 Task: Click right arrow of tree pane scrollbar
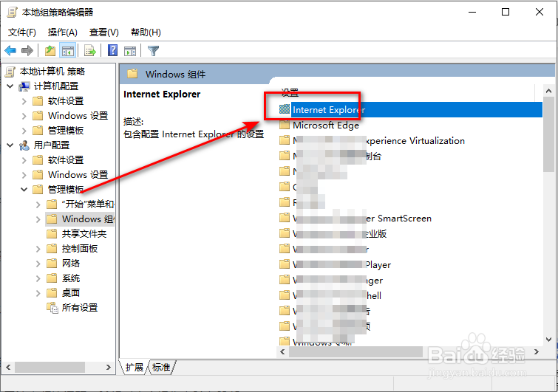point(109,367)
